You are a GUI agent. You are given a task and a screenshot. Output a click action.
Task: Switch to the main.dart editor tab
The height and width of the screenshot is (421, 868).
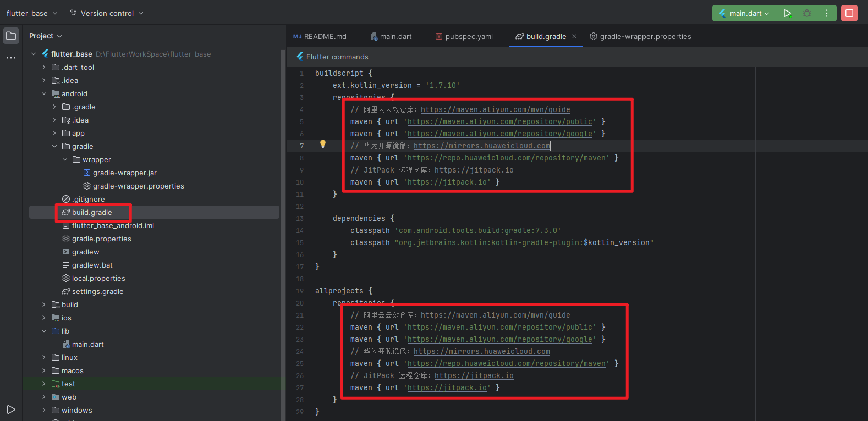[391, 36]
